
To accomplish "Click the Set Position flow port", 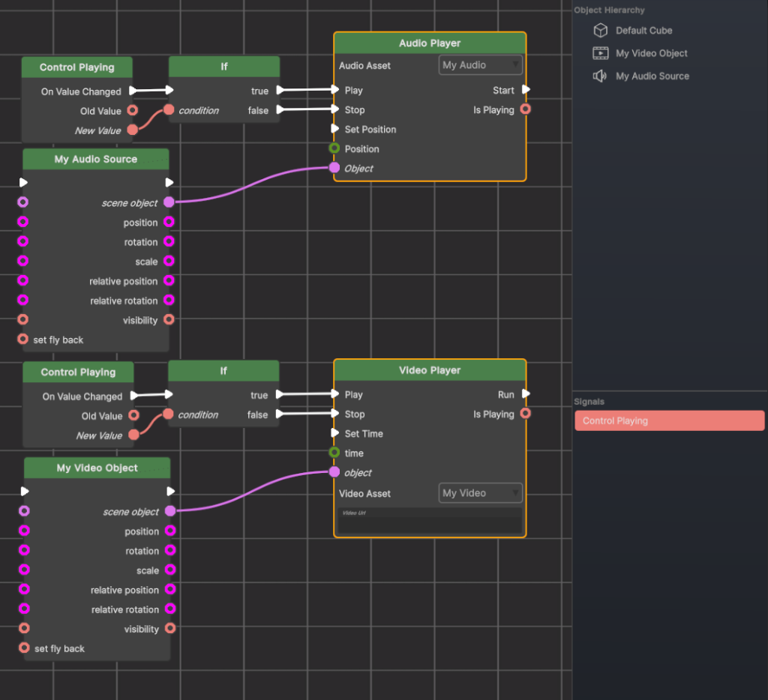I will click(x=335, y=129).
